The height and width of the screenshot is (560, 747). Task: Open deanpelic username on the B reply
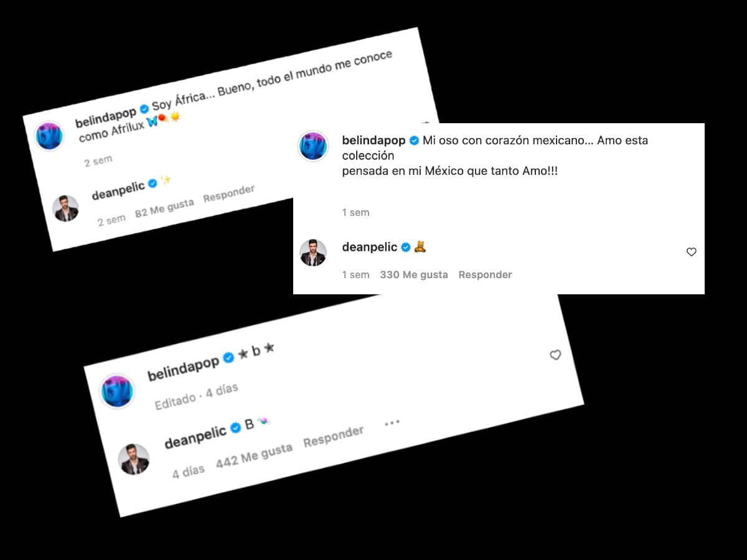195,436
